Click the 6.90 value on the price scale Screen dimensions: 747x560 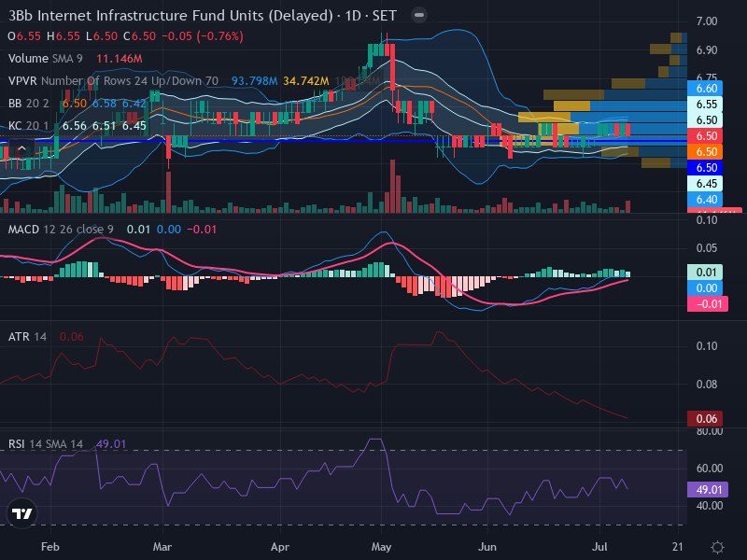[707, 50]
